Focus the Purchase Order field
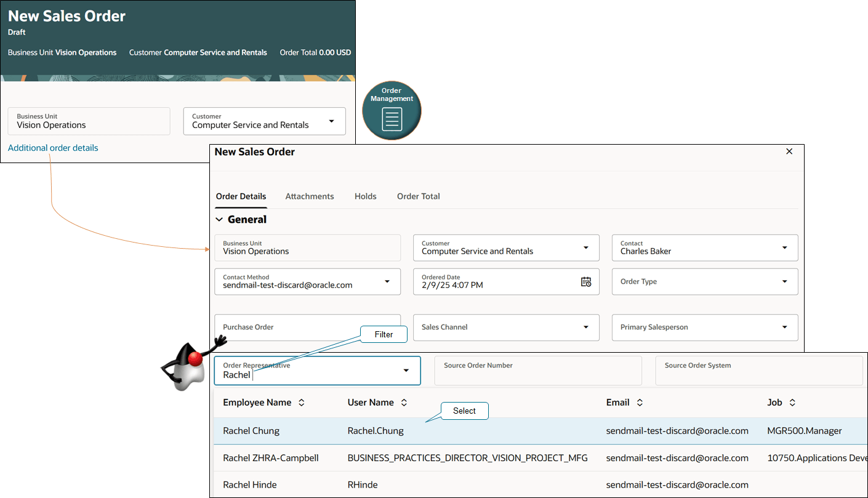 (308, 327)
